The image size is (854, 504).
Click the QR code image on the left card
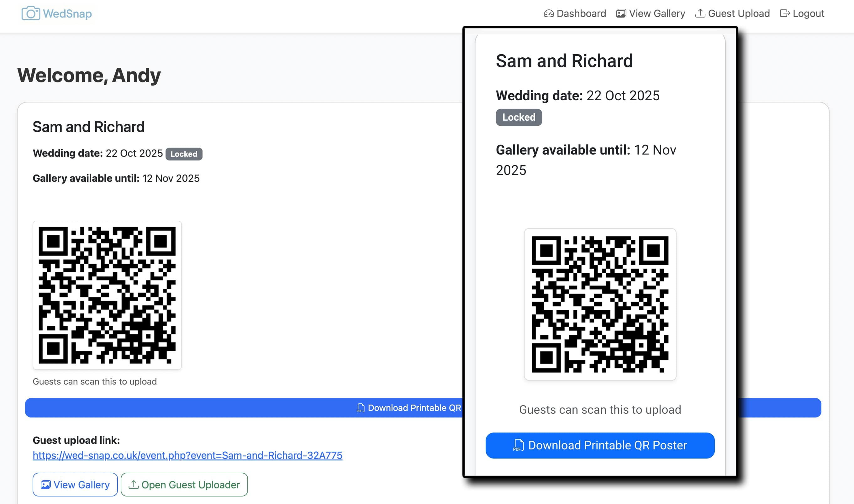coord(107,295)
